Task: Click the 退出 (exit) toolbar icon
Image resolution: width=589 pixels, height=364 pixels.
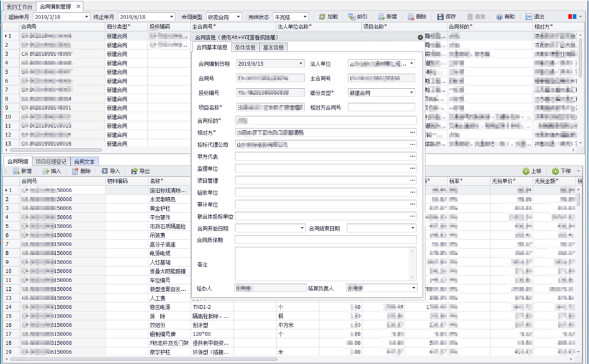Action: pyautogui.click(x=529, y=17)
